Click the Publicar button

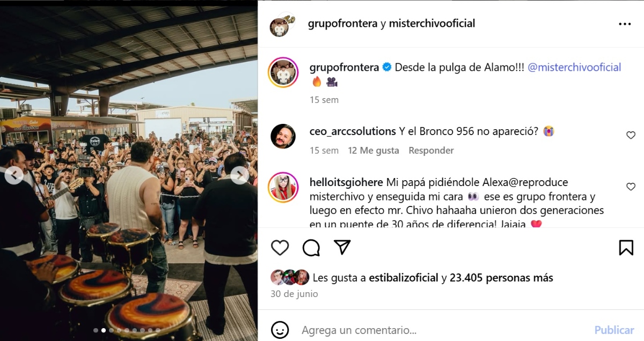pos(614,330)
